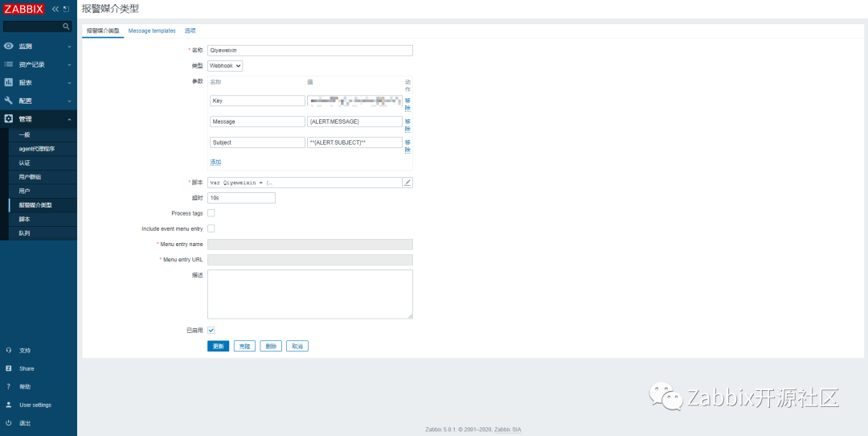Open the Webhook type dropdown
The width and height of the screenshot is (868, 436).
point(225,65)
